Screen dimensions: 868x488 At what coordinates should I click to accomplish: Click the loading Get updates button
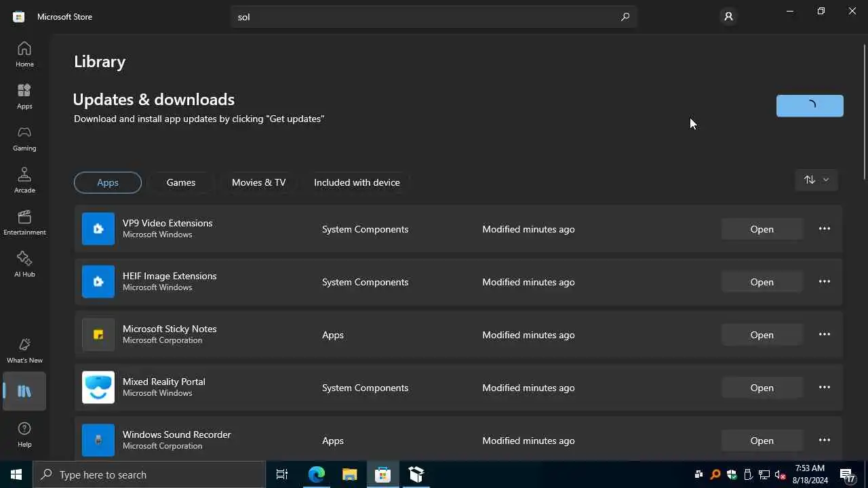[810, 106]
